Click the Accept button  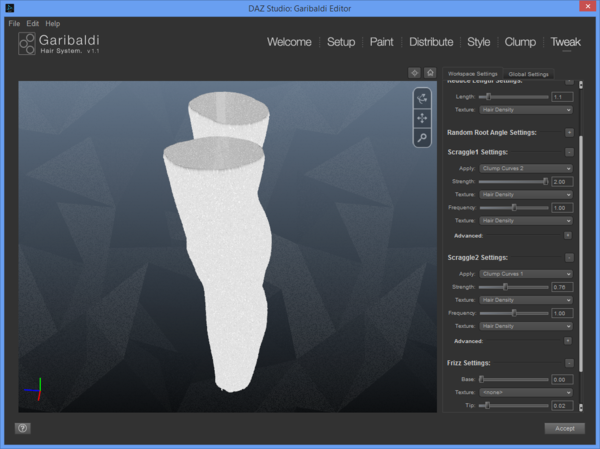(x=565, y=428)
